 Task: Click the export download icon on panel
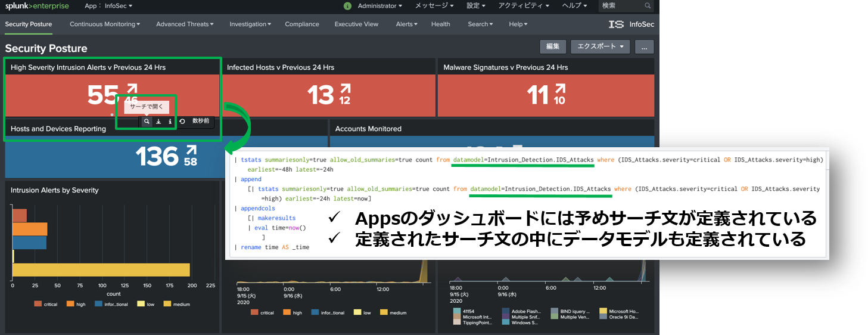pyautogui.click(x=158, y=121)
